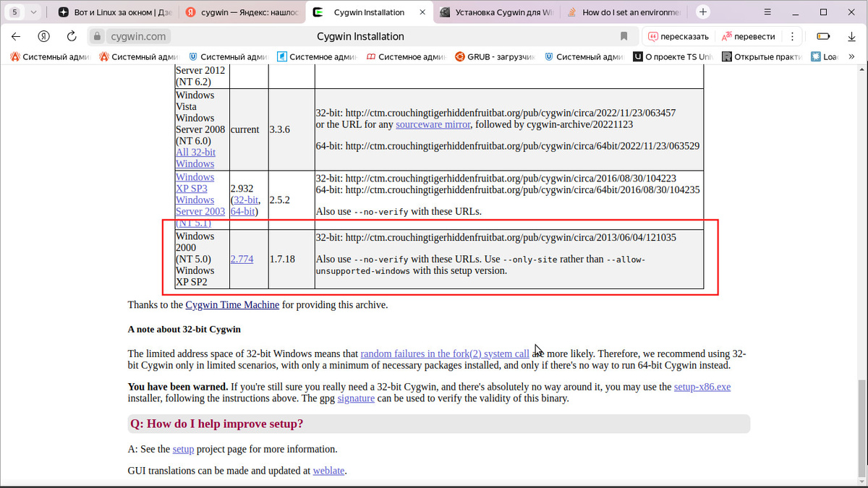Bookmark this page with the bookmark icon
The image size is (868, 488).
(x=624, y=36)
